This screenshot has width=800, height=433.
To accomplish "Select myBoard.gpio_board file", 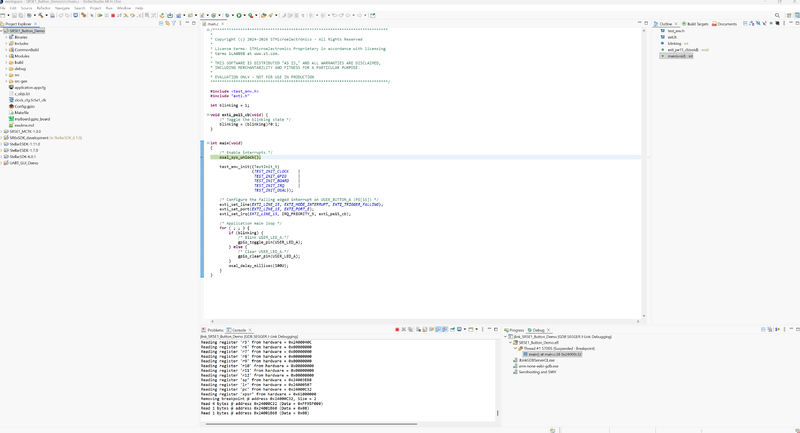I will 29,119.
